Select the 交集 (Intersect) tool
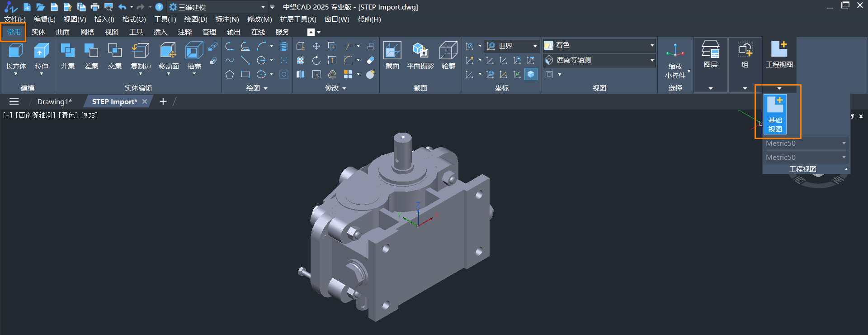This screenshot has width=868, height=335. click(115, 56)
